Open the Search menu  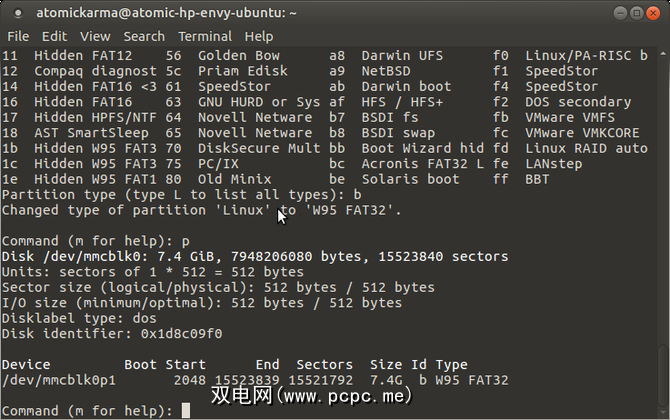coord(144,36)
